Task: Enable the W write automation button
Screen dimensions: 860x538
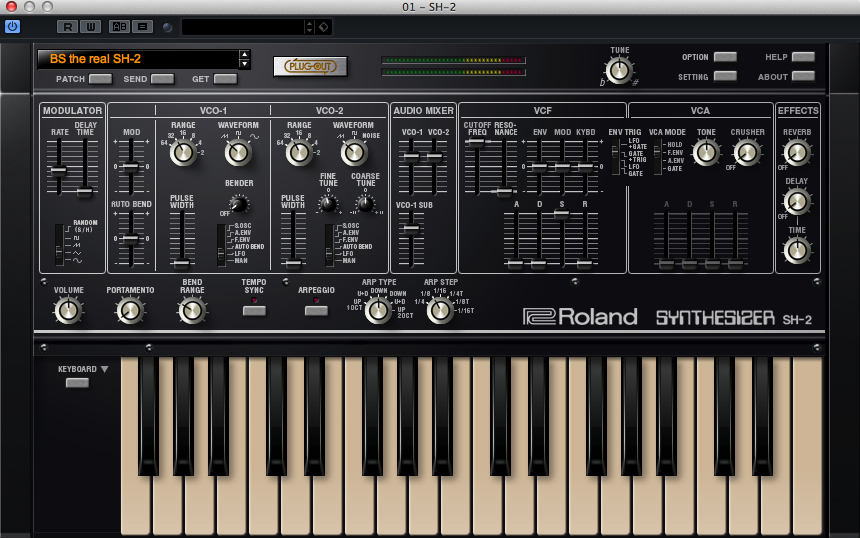Action: 91,26
